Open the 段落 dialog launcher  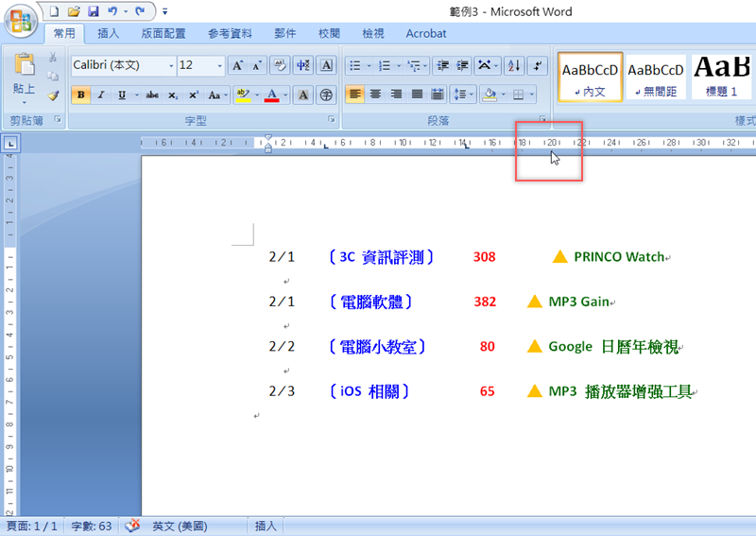point(542,119)
